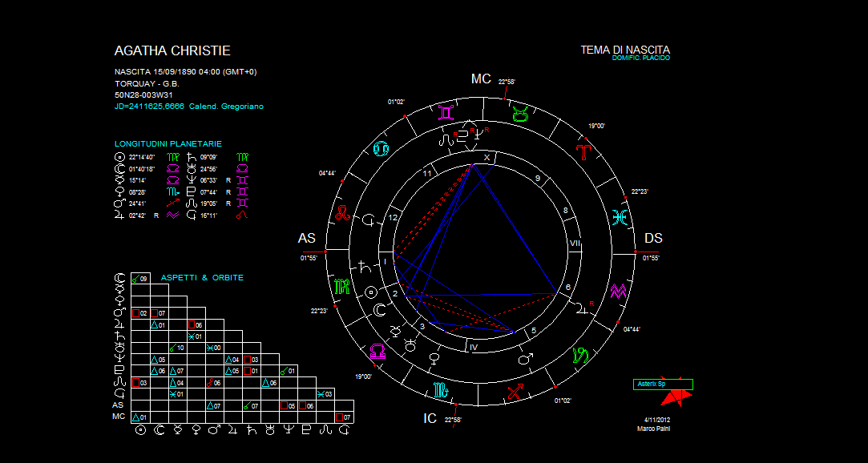
Task: Click the DOMIFIC. PLACIDO label
Action: [x=641, y=58]
